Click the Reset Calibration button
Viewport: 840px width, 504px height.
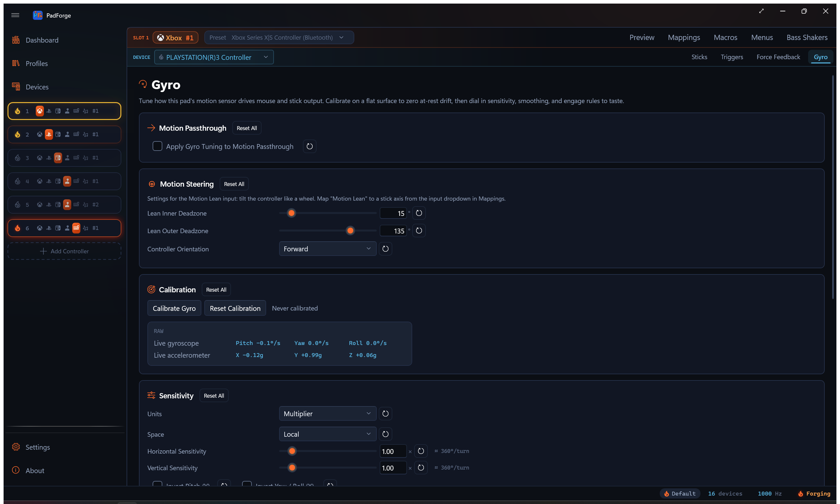click(x=235, y=308)
